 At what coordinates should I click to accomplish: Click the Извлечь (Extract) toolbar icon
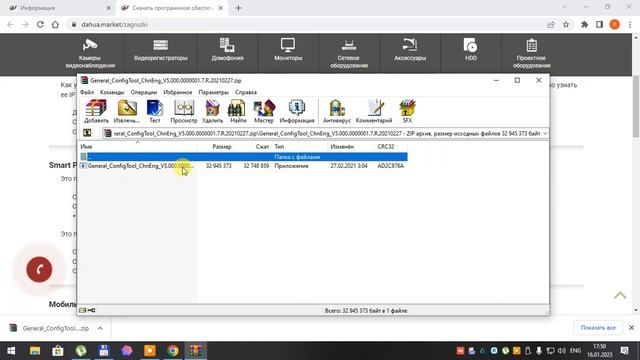coord(127,111)
